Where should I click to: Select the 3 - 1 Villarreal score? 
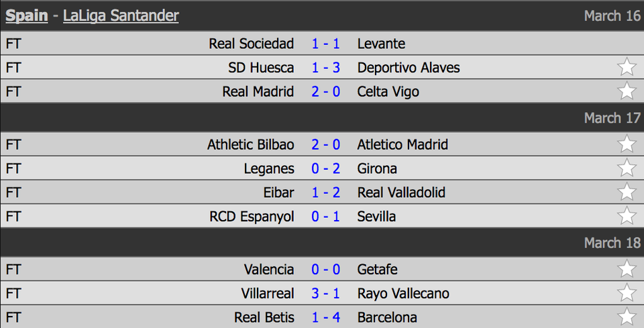(x=326, y=293)
